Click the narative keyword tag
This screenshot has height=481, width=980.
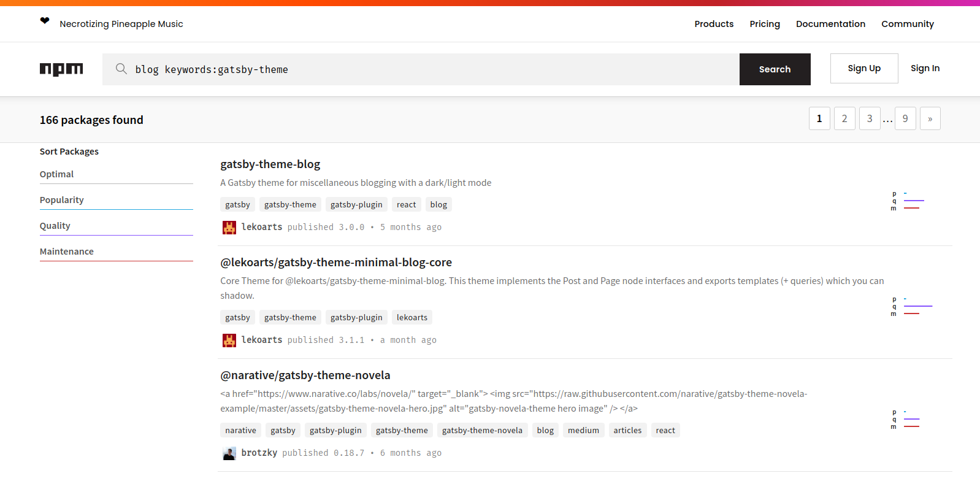(x=240, y=431)
